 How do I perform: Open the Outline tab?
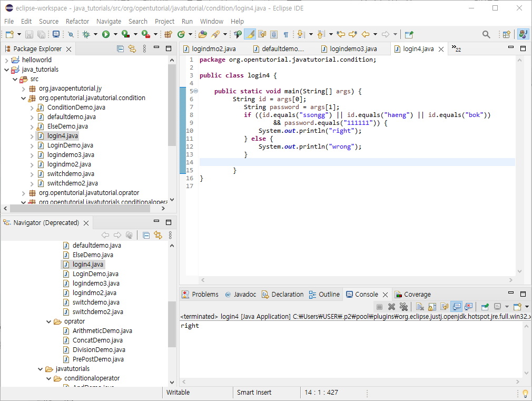pos(324,295)
